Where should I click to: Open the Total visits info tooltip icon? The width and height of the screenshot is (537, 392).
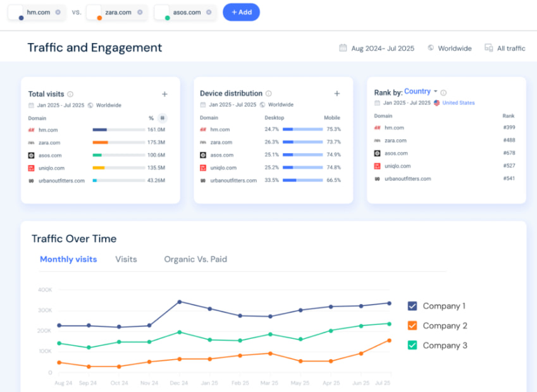pyautogui.click(x=70, y=94)
